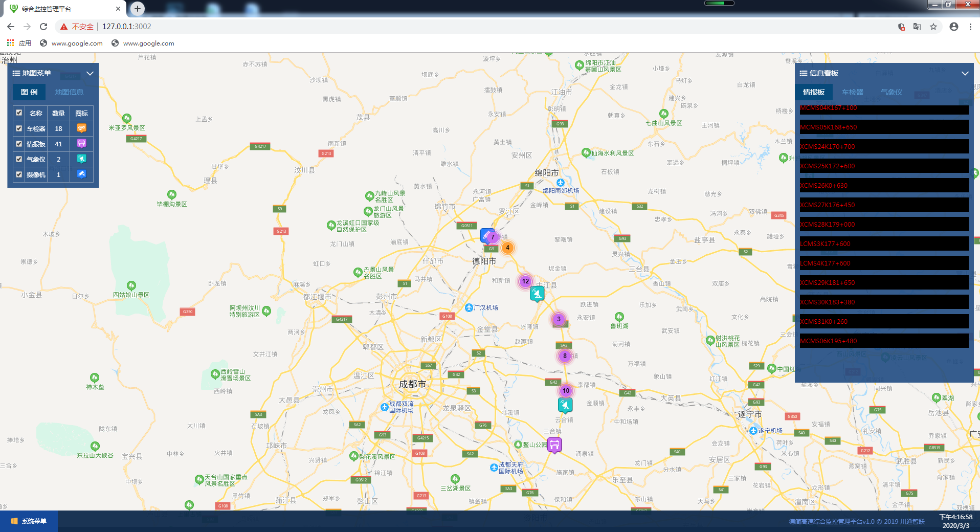Image resolution: width=980 pixels, height=532 pixels.
Task: Click message board entry LCMS4K177+600
Action: point(884,263)
